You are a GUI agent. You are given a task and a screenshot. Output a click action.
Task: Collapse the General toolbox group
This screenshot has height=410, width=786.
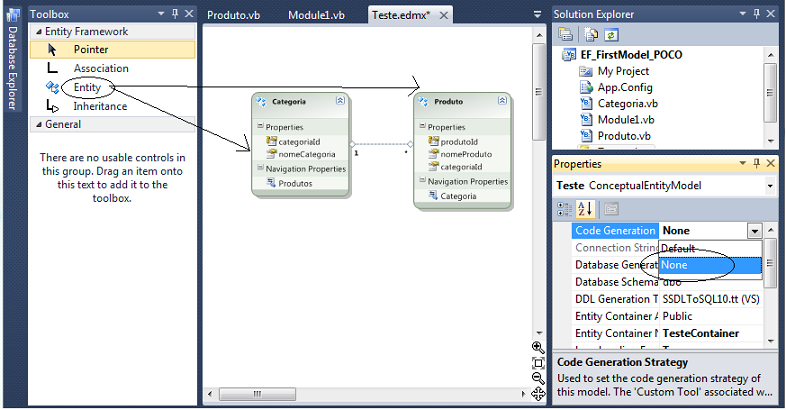click(39, 124)
